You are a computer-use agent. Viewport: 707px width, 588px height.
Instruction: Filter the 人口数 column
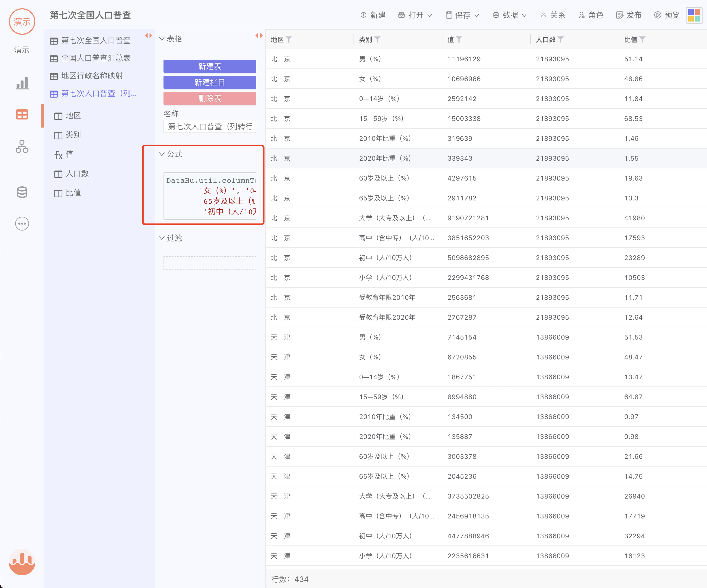pos(560,40)
